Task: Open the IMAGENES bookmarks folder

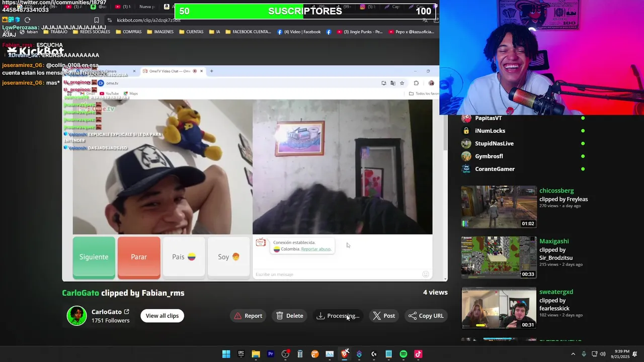Action: 160,32
